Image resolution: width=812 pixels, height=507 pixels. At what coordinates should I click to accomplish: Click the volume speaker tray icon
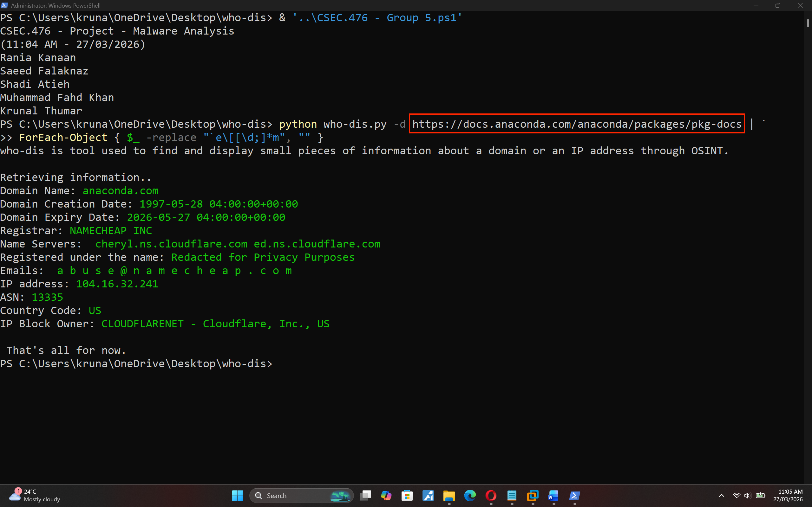[x=748, y=496]
